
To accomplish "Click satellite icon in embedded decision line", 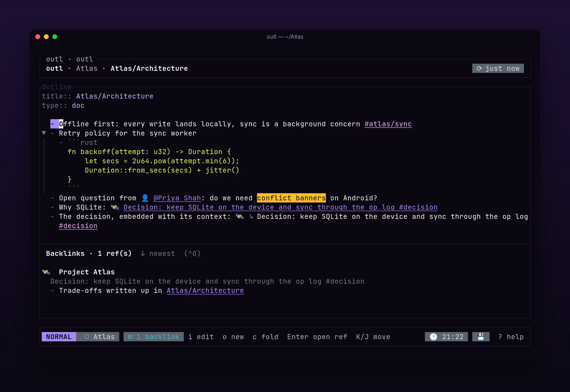I will [x=239, y=217].
